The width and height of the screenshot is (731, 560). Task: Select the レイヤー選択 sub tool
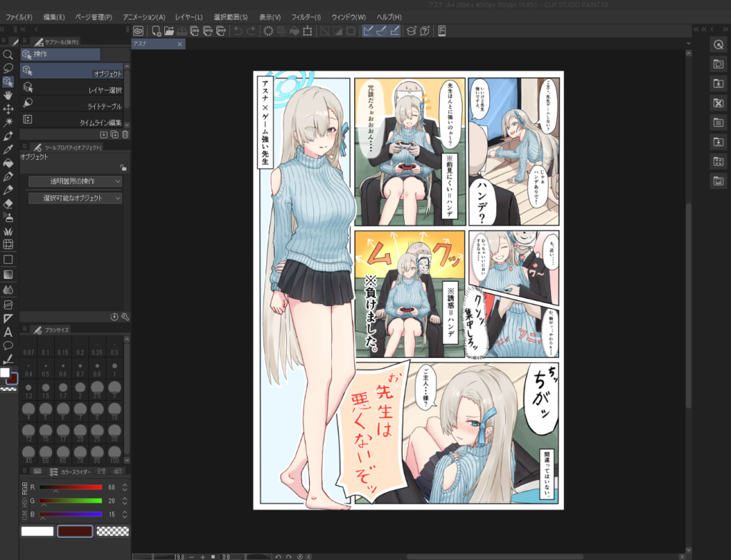[71, 88]
